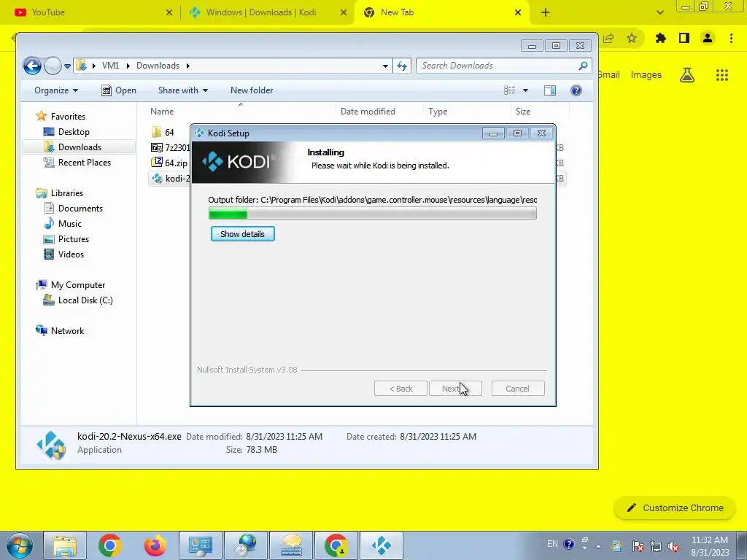Viewport: 747px width, 560px height.
Task: Expand address bar history dropdown
Action: point(385,66)
